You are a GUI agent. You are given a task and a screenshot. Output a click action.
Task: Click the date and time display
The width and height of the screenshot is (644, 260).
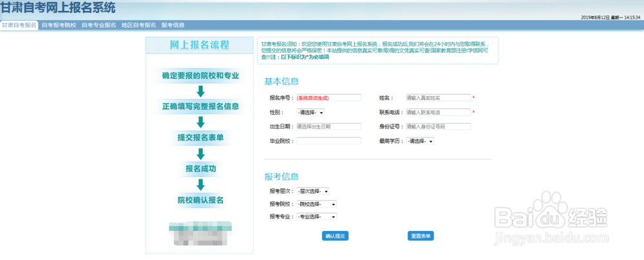pyautogui.click(x=611, y=17)
